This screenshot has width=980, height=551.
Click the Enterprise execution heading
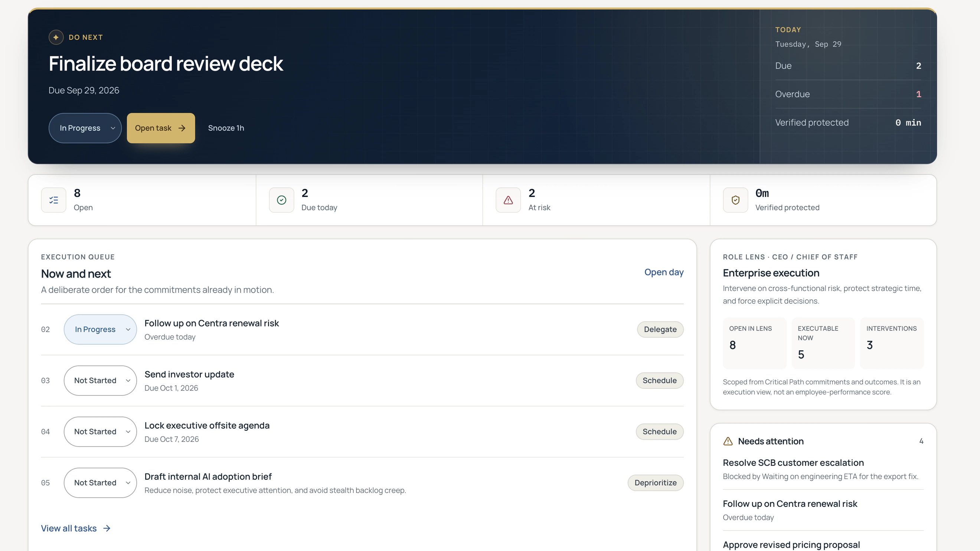point(771,273)
